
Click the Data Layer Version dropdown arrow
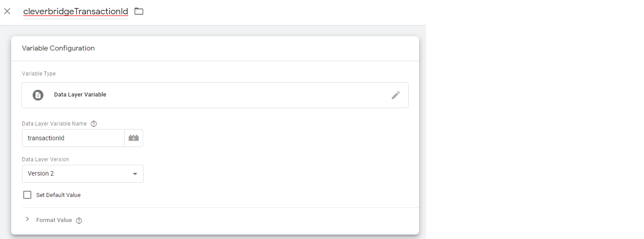[135, 174]
